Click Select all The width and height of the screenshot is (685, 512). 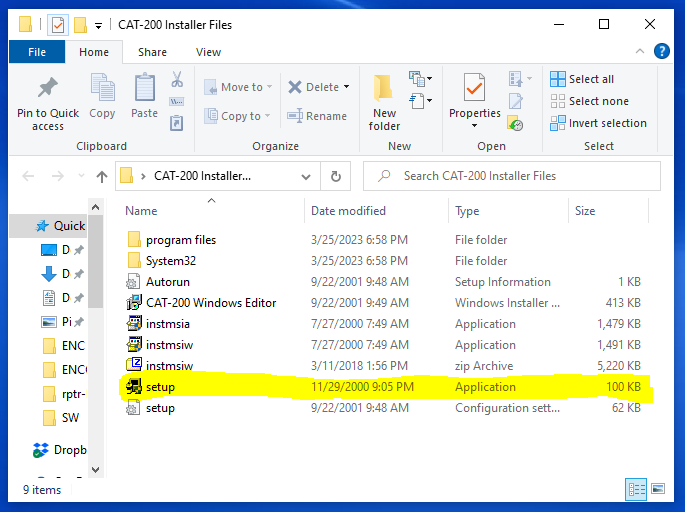[x=582, y=79]
